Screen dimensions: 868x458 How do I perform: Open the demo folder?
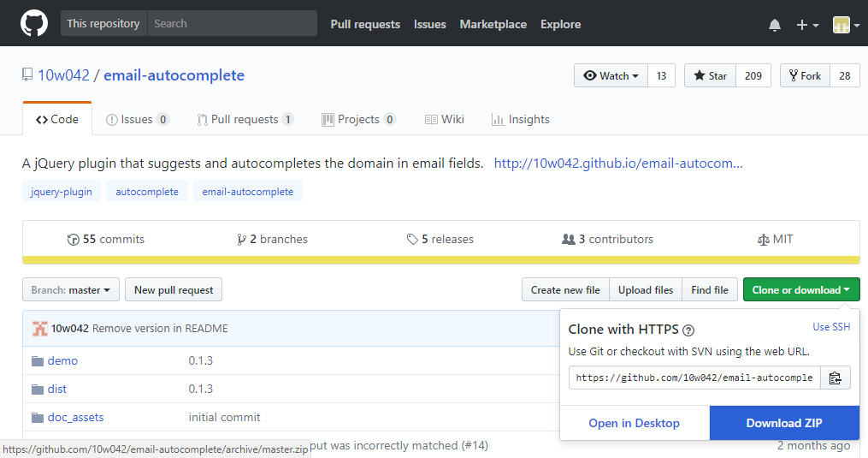(x=62, y=361)
